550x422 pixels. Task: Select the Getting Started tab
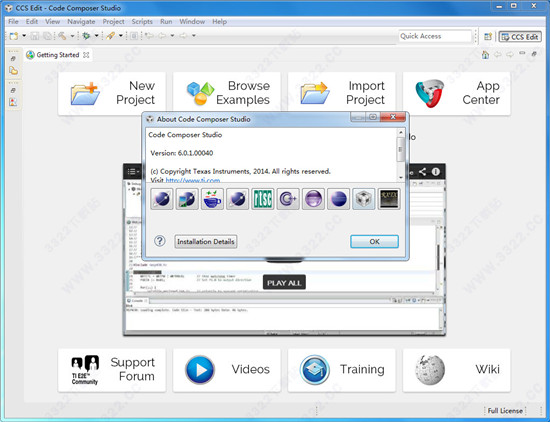pyautogui.click(x=58, y=55)
